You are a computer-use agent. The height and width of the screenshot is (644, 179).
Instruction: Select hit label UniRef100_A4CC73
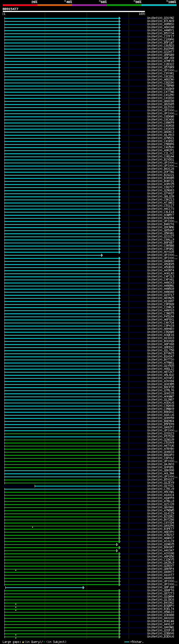161,209
